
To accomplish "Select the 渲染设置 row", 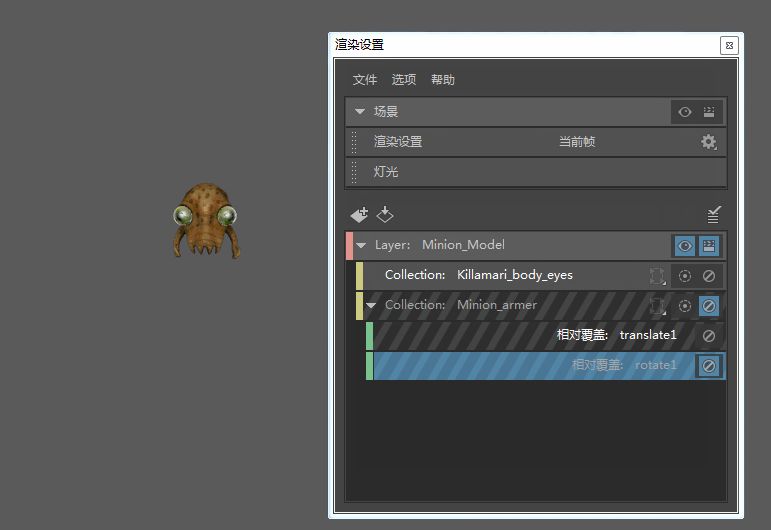I will 536,142.
